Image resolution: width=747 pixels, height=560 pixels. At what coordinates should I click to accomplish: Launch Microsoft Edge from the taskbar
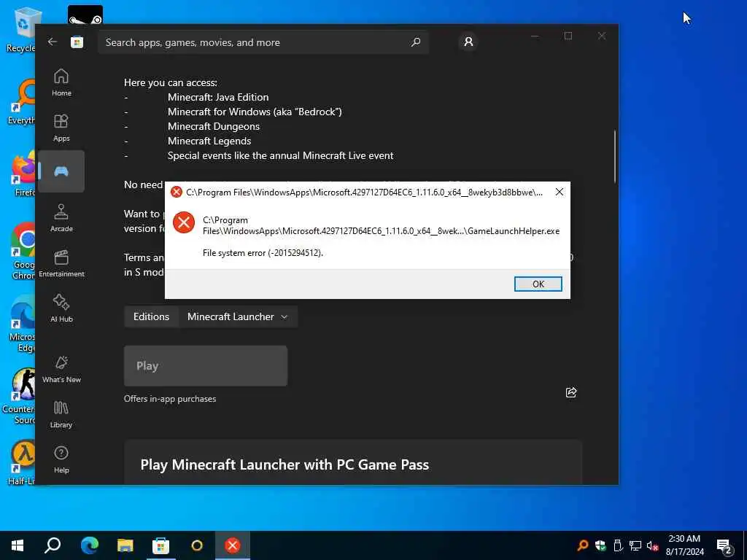(x=89, y=545)
